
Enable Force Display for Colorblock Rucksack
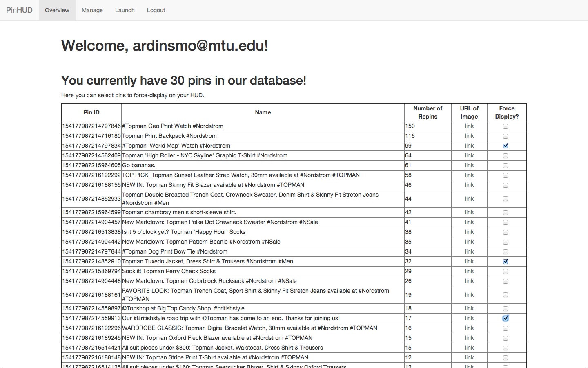pos(506,281)
